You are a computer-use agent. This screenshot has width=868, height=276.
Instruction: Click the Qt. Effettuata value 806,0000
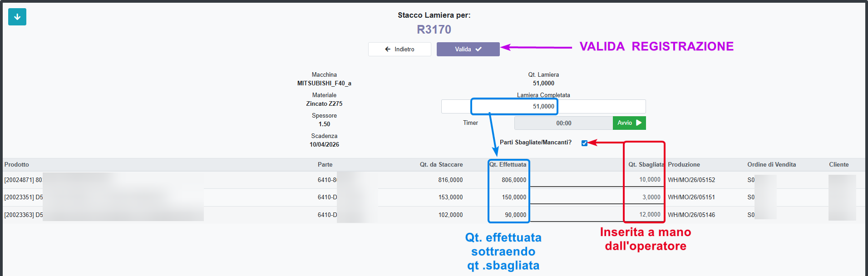[x=513, y=180]
